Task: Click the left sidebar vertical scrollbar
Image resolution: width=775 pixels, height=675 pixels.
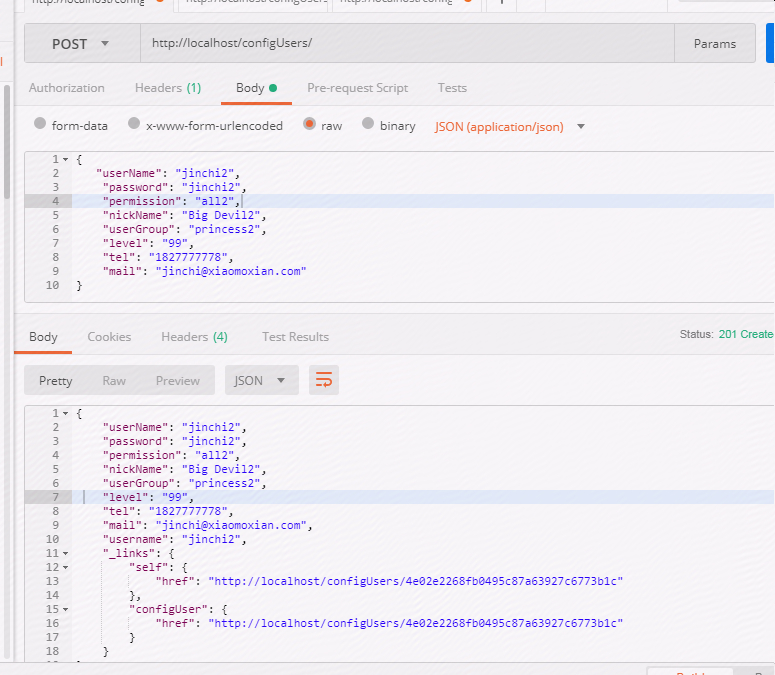Action: (6, 142)
